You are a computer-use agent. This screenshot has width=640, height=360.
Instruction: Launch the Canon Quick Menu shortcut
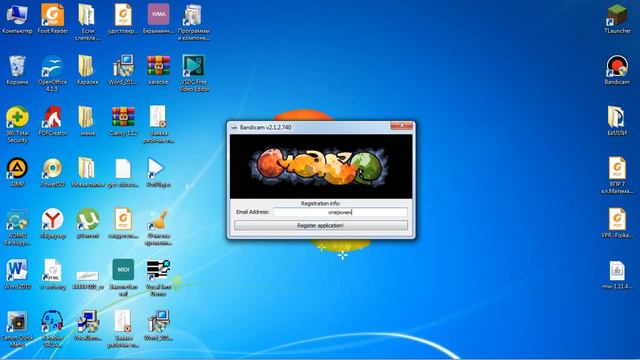point(17,329)
